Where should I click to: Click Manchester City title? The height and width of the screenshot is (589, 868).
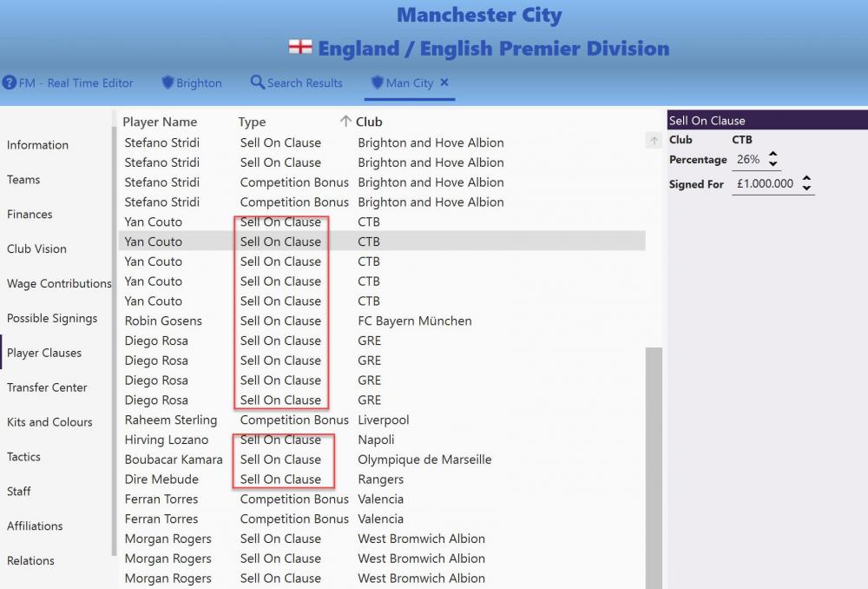point(479,15)
